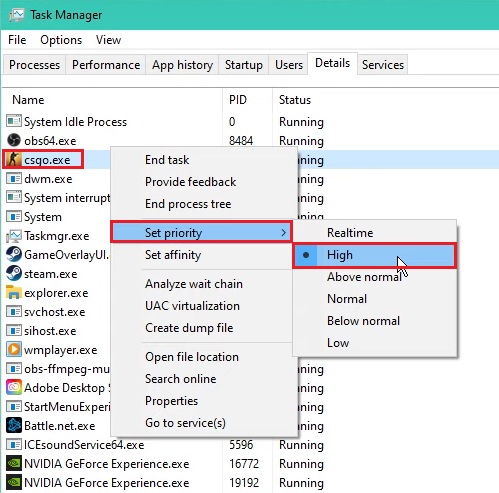Switch to the Services tab
This screenshot has height=493, width=499.
[x=383, y=65]
